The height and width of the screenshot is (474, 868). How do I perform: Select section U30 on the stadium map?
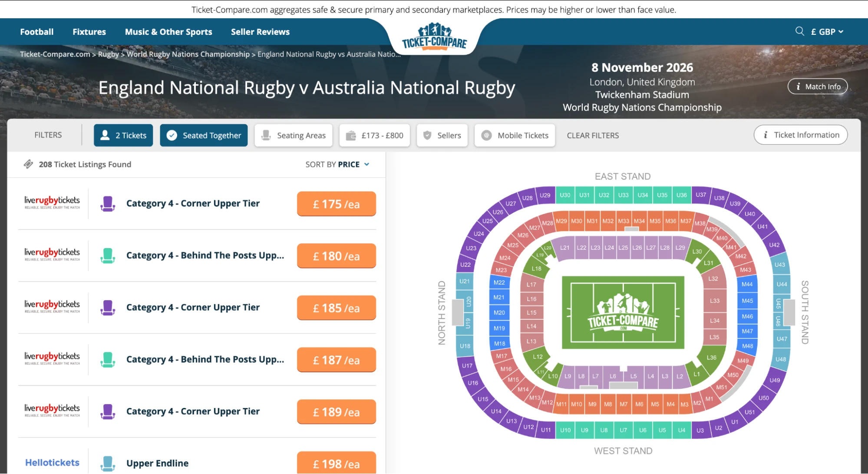pyautogui.click(x=565, y=195)
